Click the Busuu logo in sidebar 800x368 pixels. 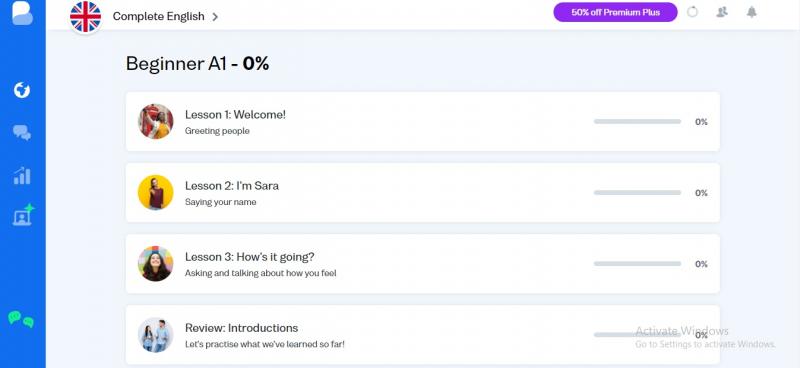[22, 13]
